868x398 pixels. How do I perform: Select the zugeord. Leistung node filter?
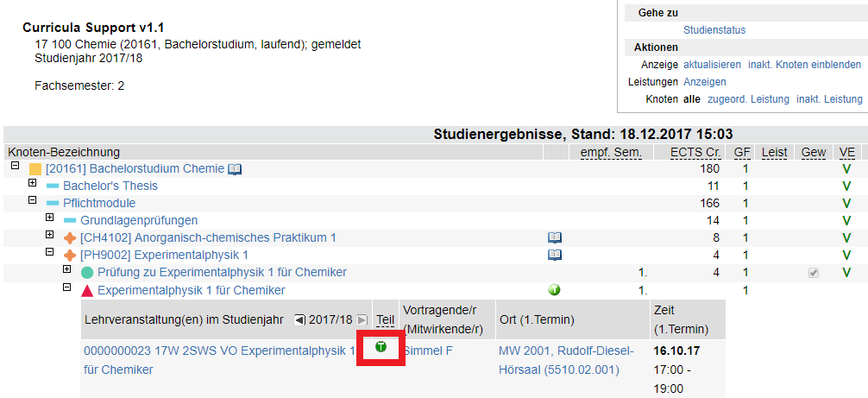pos(748,99)
